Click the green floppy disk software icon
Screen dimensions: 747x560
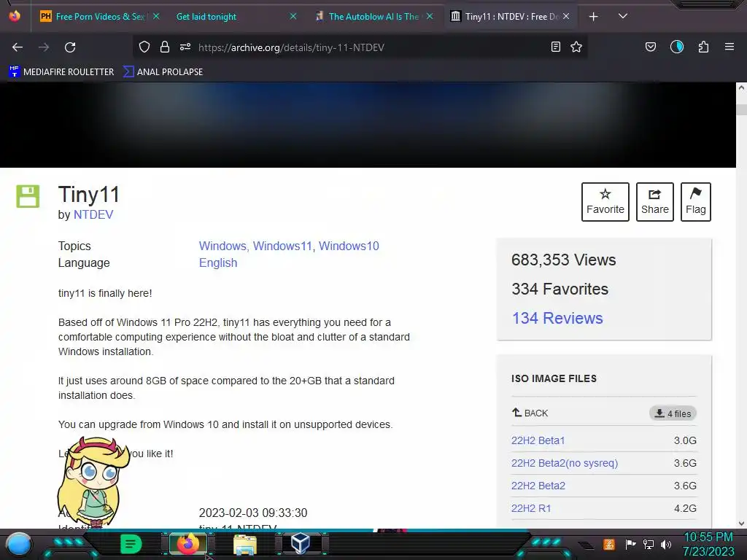(28, 196)
